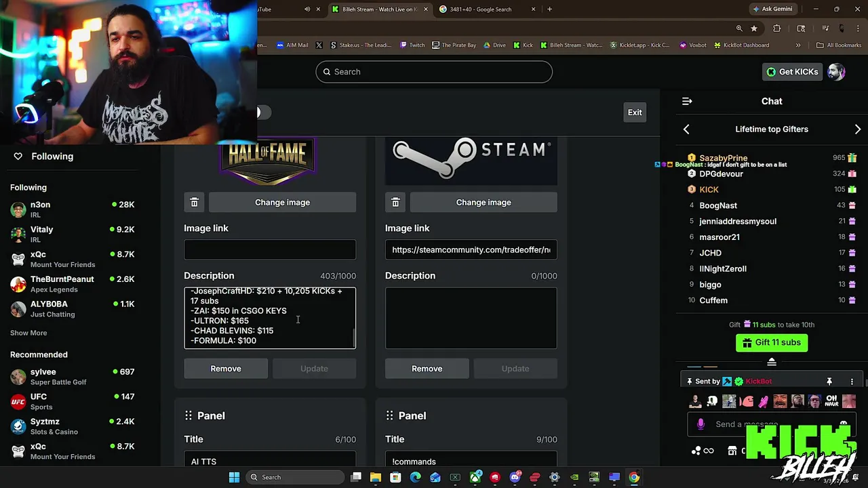
Task: Click Change image under Hall of Fame
Action: click(282, 202)
